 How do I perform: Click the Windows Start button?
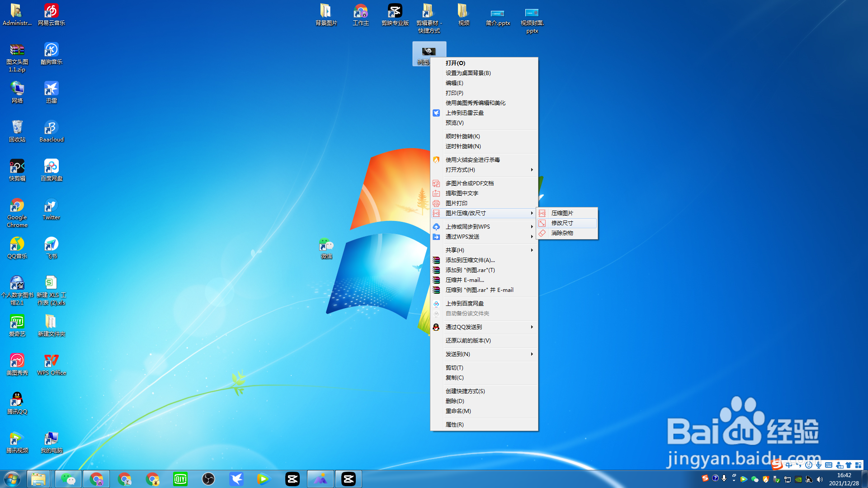click(x=12, y=479)
